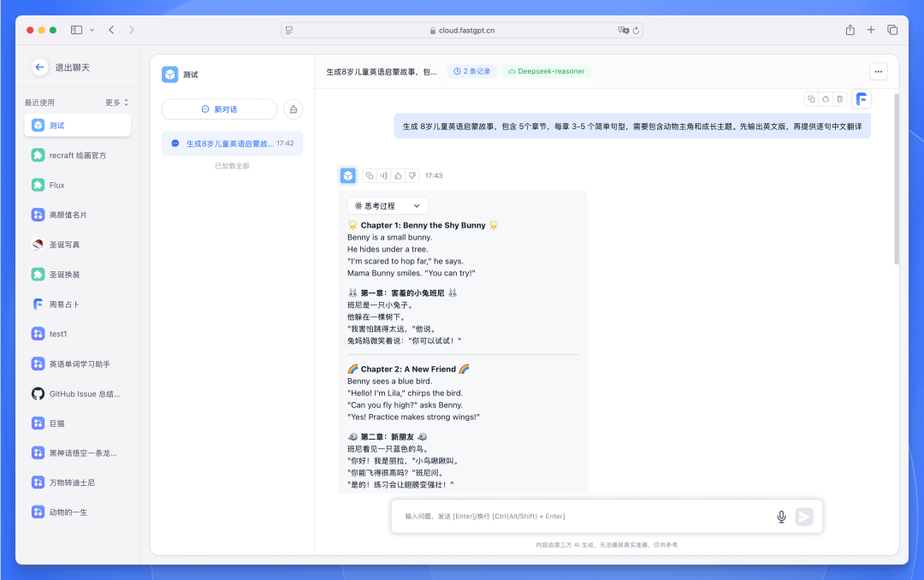Click the page reader icon in address bar
The height and width of the screenshot is (580, 924).
point(289,30)
